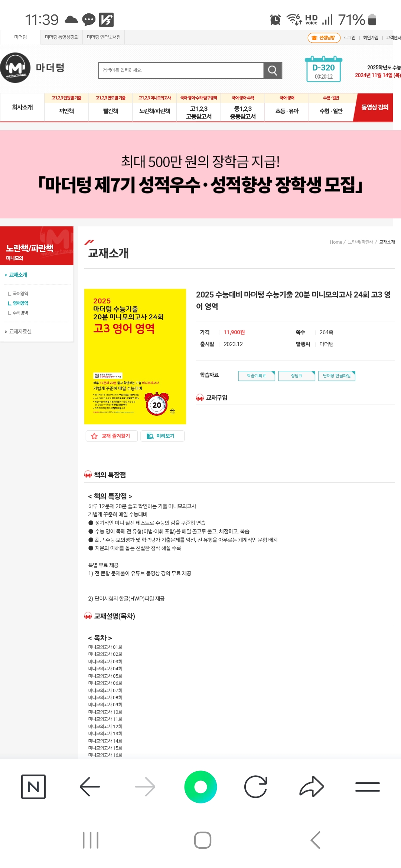Open the 동영상 강의 red menu
Screen dimensions: 401x868
click(x=374, y=107)
